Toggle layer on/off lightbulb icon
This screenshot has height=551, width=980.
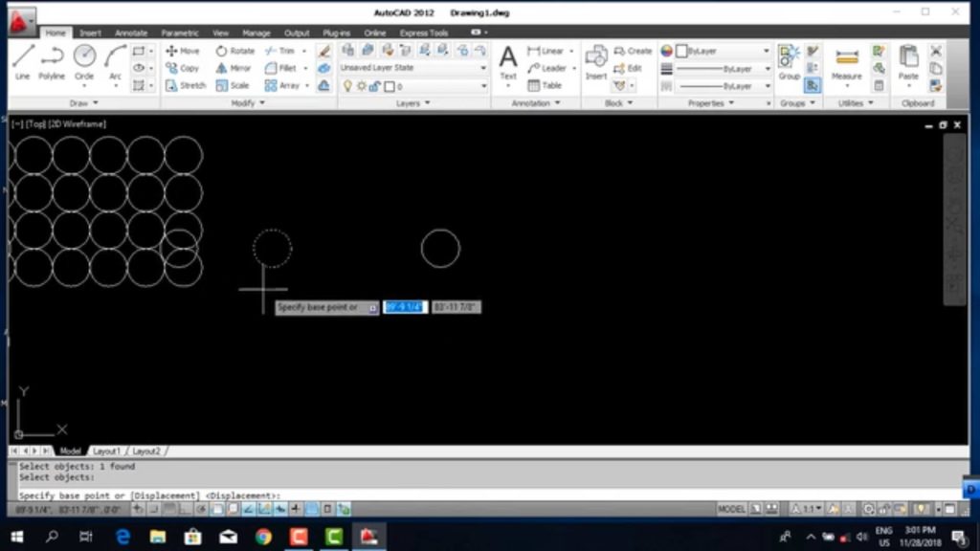click(347, 86)
